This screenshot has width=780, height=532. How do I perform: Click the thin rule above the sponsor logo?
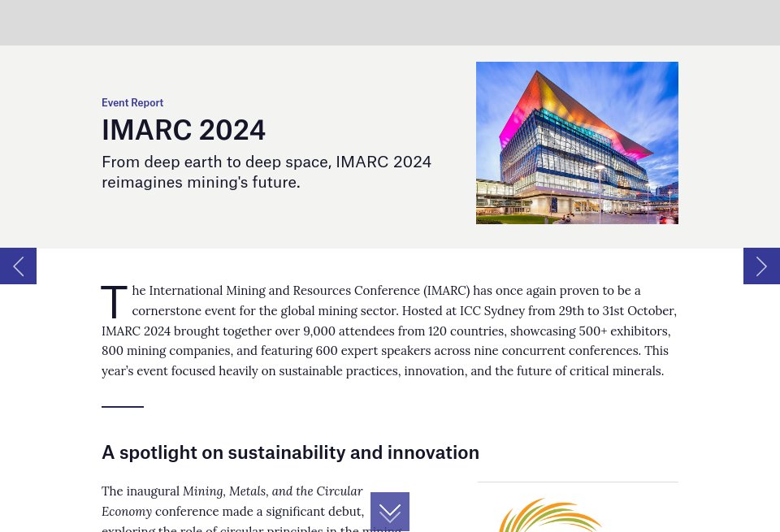tap(577, 481)
